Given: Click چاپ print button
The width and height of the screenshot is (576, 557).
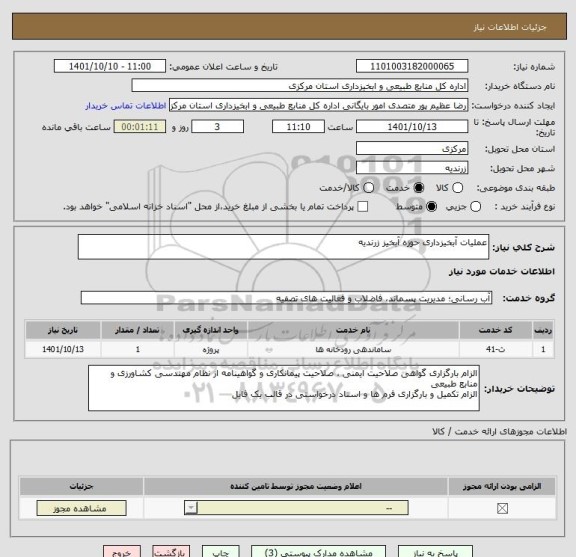Looking at the screenshot, I should pyautogui.click(x=221, y=552).
